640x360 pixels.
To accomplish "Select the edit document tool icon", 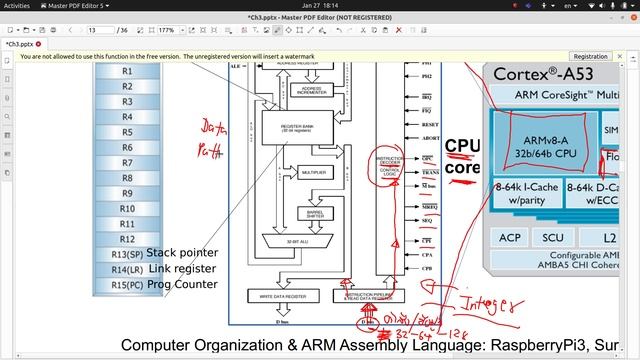I will pyautogui.click(x=244, y=30).
